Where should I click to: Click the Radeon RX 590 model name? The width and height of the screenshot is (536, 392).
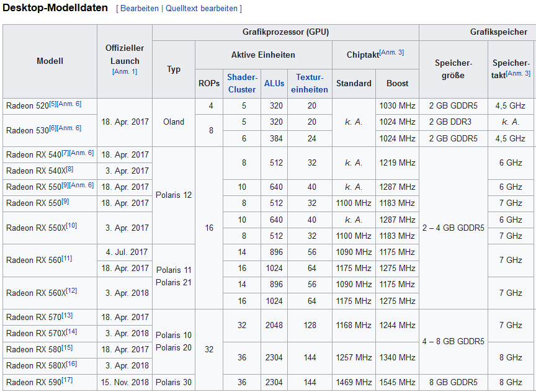[33, 383]
